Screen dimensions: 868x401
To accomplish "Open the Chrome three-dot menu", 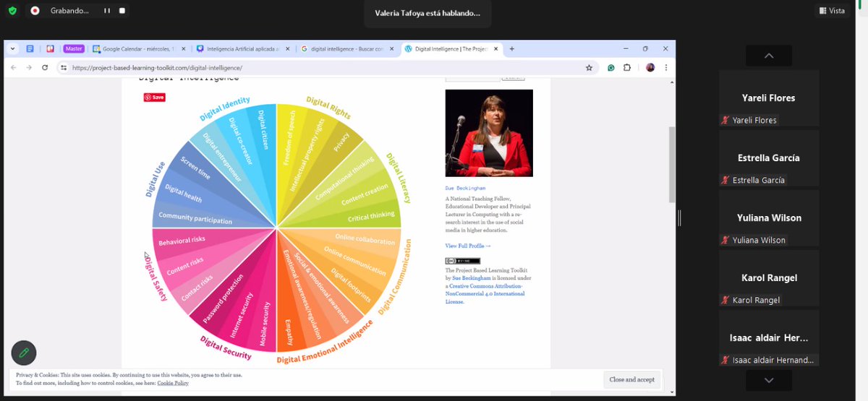I will (665, 67).
